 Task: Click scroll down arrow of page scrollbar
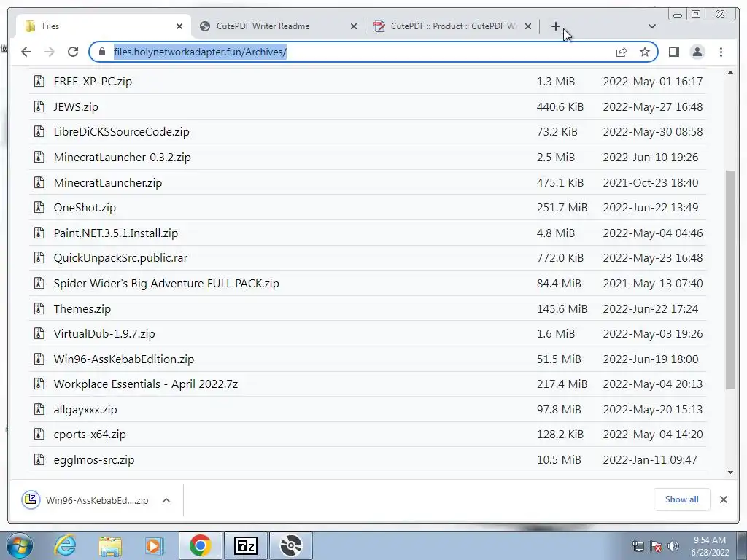(x=730, y=472)
